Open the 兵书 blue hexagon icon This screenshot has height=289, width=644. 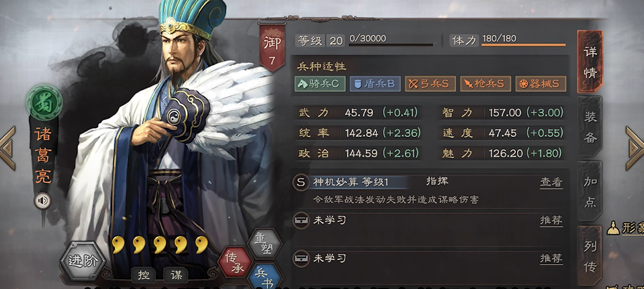[x=265, y=276]
